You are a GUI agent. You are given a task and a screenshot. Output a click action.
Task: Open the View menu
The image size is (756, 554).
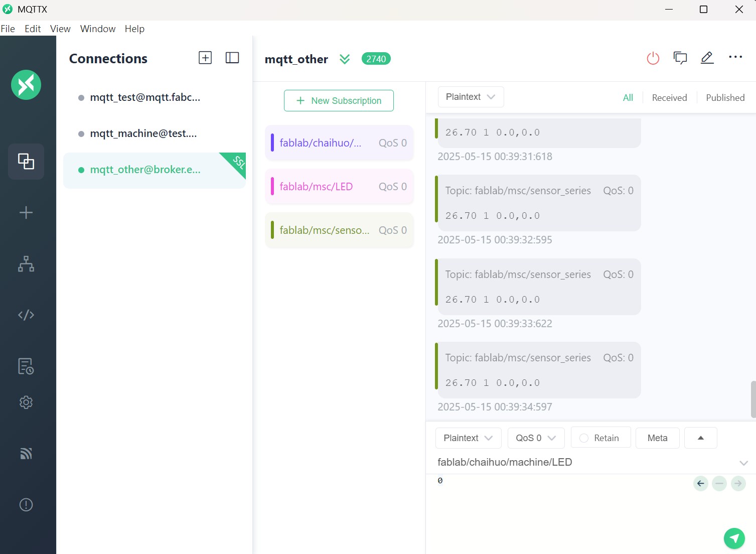click(60, 29)
